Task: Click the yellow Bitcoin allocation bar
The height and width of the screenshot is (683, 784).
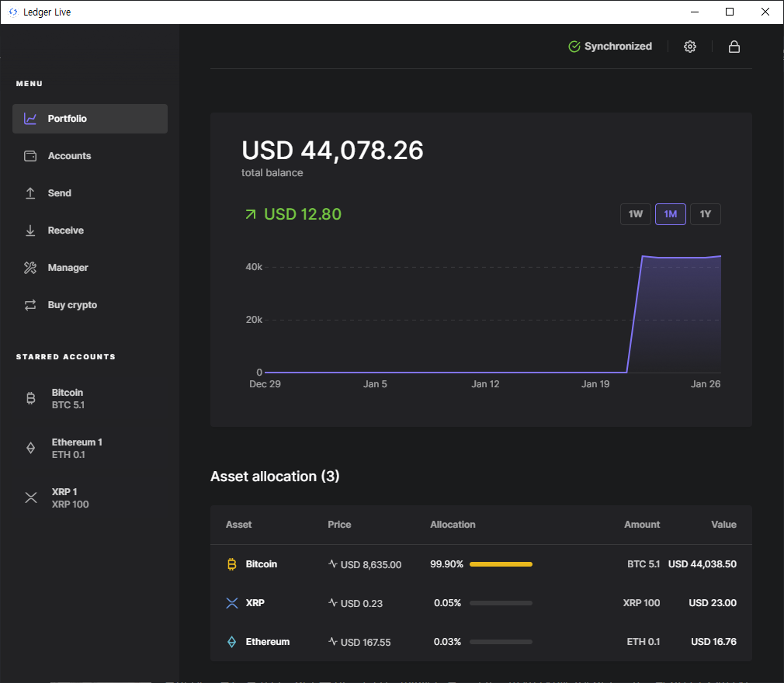Action: tap(501, 564)
